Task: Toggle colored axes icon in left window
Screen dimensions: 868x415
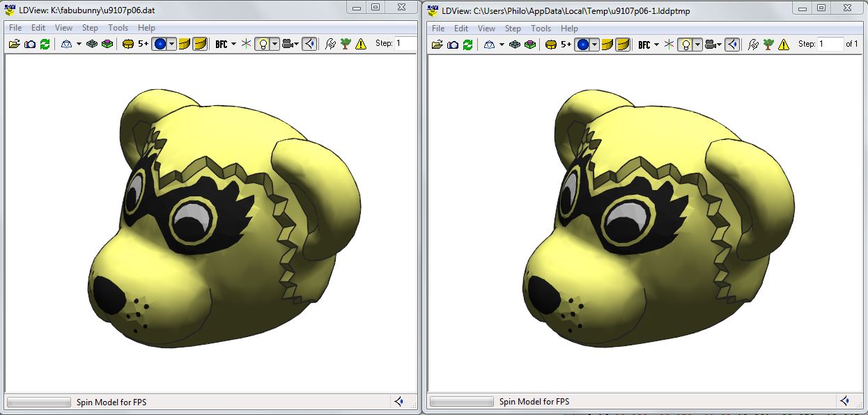Action: pos(246,44)
